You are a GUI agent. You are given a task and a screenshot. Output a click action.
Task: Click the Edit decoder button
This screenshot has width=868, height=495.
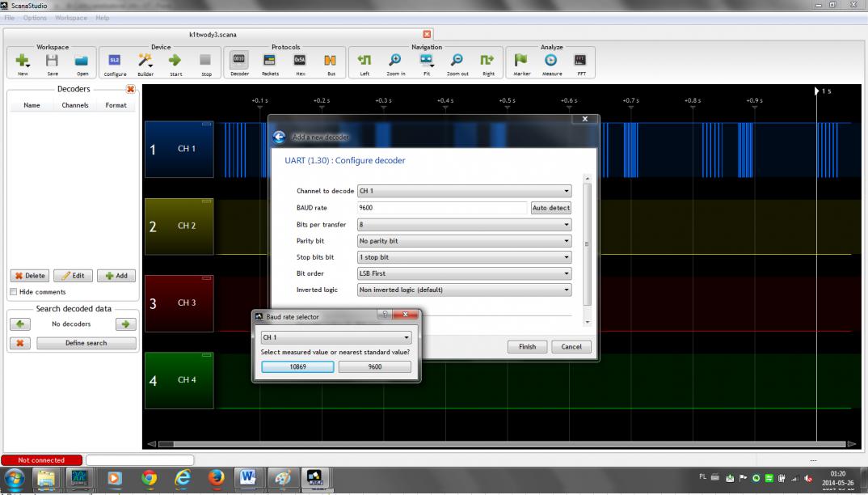tap(73, 276)
